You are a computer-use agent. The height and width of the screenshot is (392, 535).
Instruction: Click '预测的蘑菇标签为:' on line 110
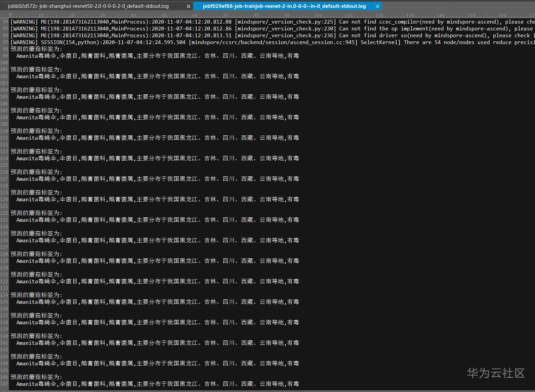[x=37, y=131]
